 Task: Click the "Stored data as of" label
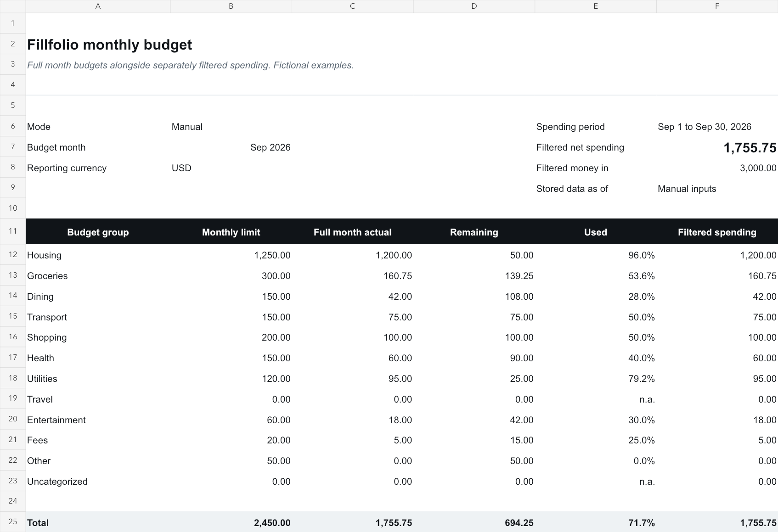(x=572, y=189)
